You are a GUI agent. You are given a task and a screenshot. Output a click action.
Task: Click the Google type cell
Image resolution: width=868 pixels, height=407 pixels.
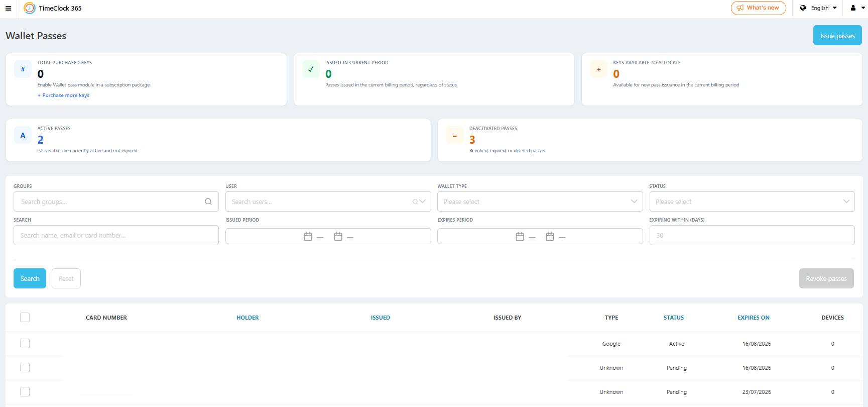(x=611, y=344)
